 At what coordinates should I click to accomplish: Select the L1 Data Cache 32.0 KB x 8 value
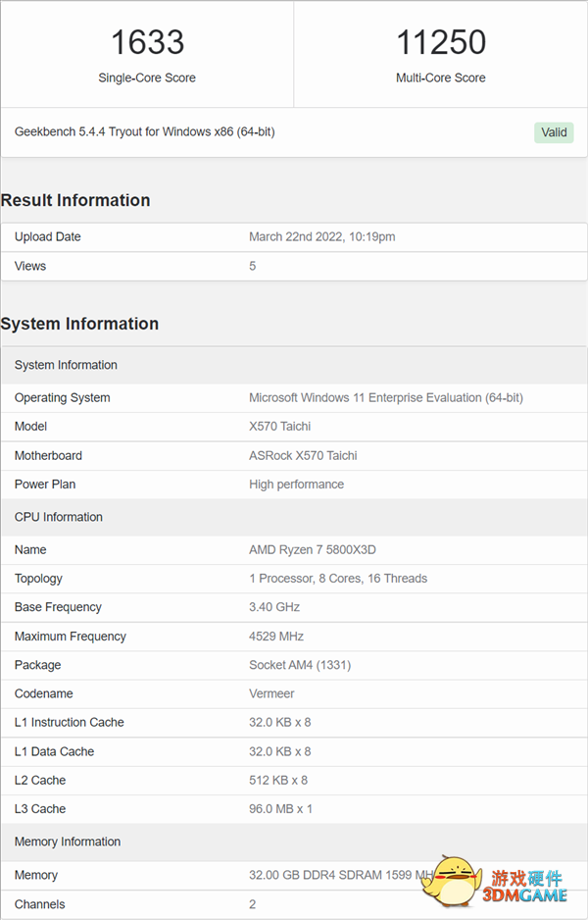coord(279,751)
